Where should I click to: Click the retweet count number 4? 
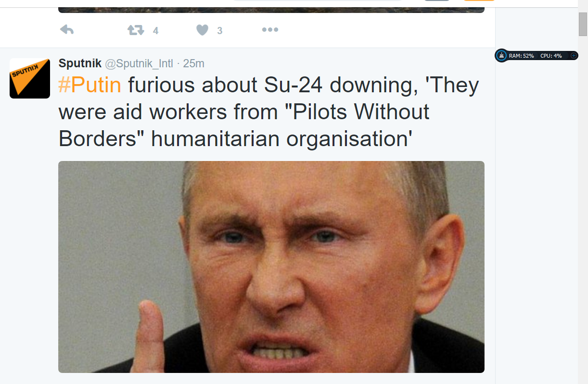coord(155,31)
